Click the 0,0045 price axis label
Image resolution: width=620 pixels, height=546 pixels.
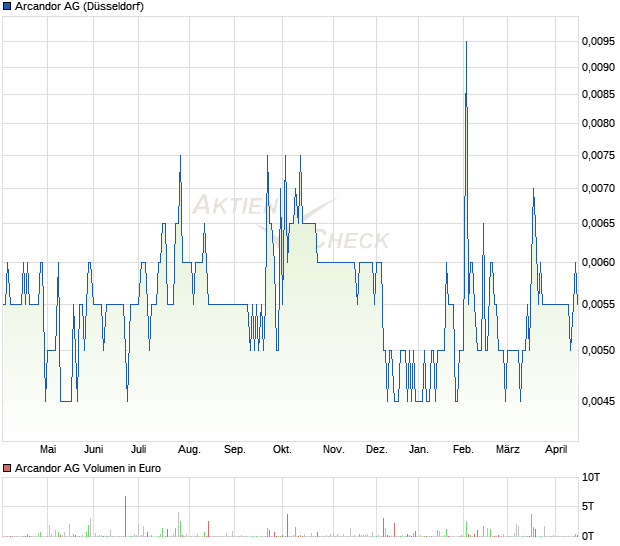[x=598, y=401]
